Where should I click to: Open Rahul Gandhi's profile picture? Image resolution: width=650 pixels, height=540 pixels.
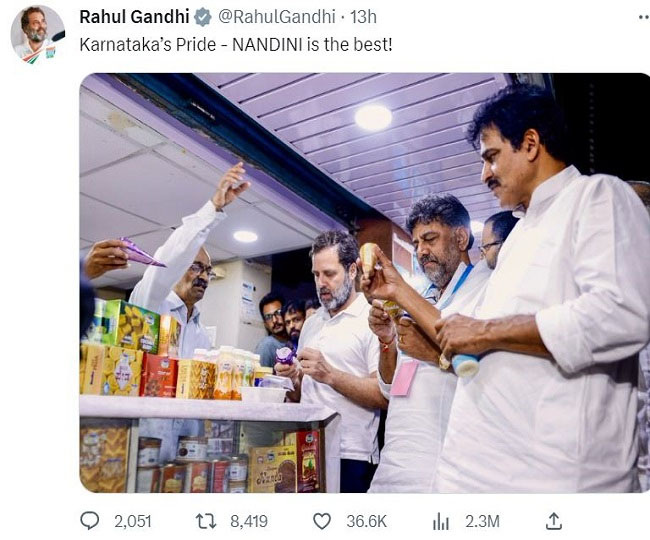[x=38, y=35]
